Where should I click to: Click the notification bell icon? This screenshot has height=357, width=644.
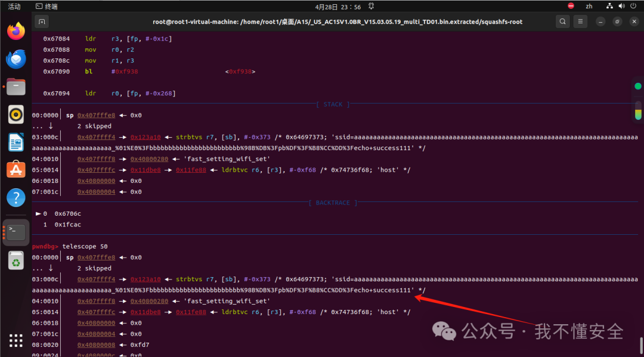click(x=371, y=6)
